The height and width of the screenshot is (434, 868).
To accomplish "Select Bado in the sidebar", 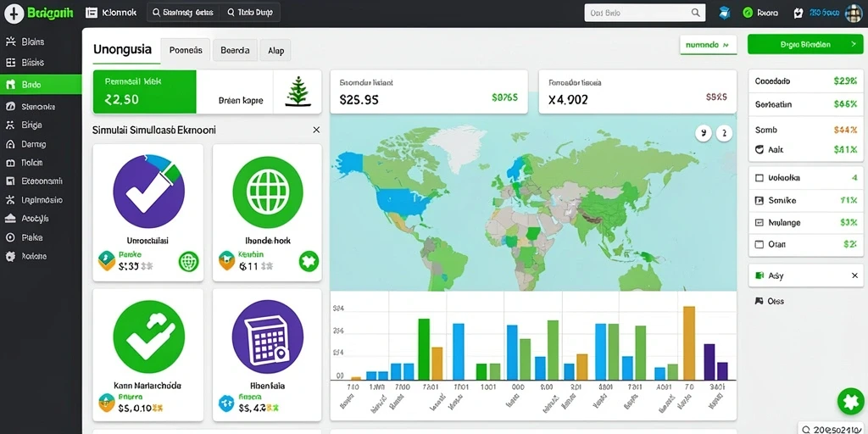I will 41,85.
